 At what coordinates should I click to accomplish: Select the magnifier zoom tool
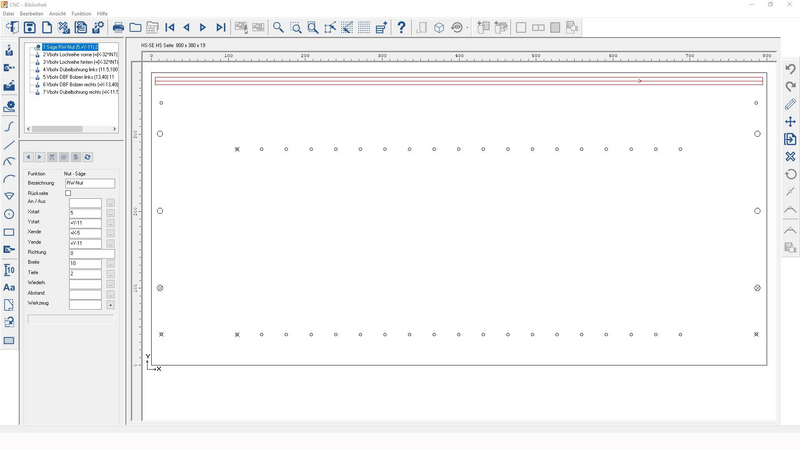point(278,28)
